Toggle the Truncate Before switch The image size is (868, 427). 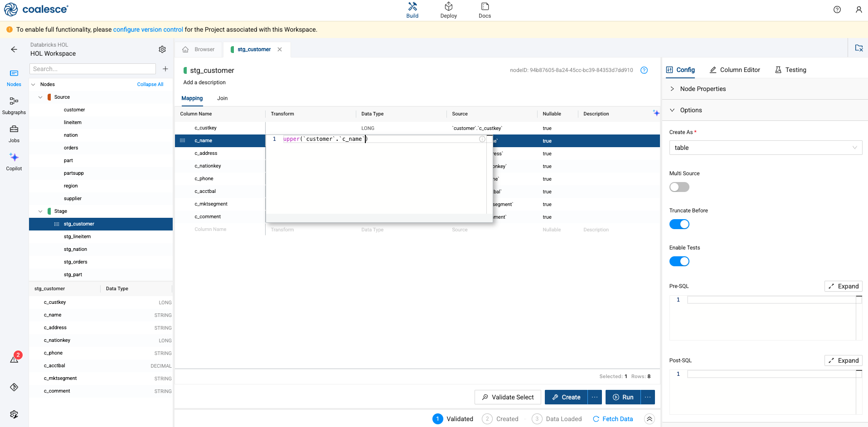click(679, 224)
